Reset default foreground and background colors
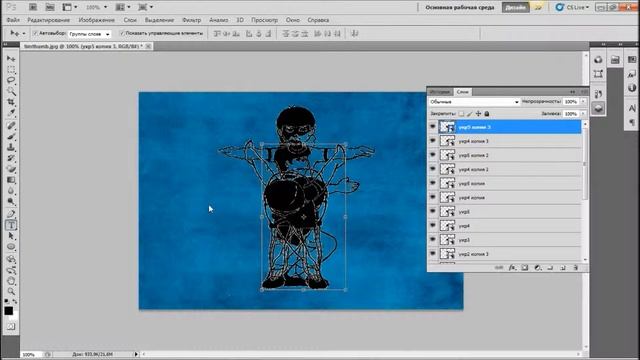The height and width of the screenshot is (360, 640). click(6, 301)
